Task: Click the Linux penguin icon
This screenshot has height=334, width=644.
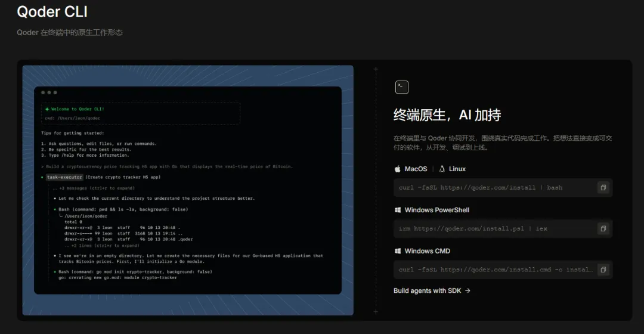Action: click(x=442, y=169)
